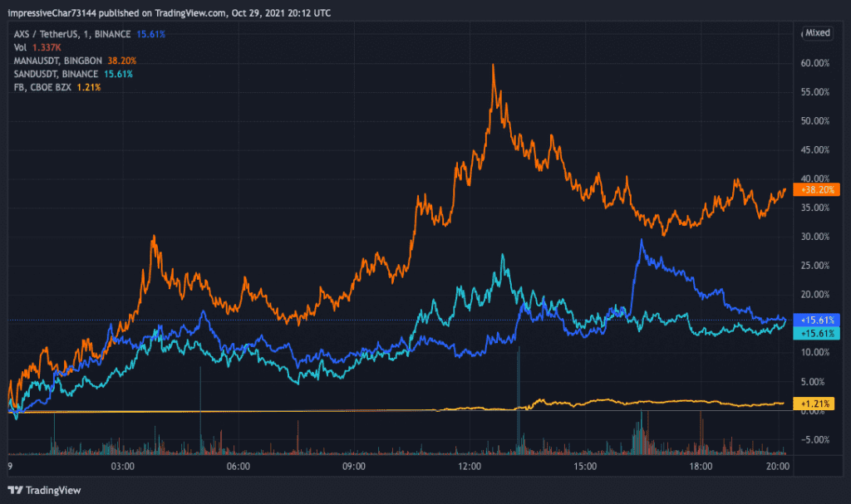Click the 18:00 time axis label

(701, 467)
